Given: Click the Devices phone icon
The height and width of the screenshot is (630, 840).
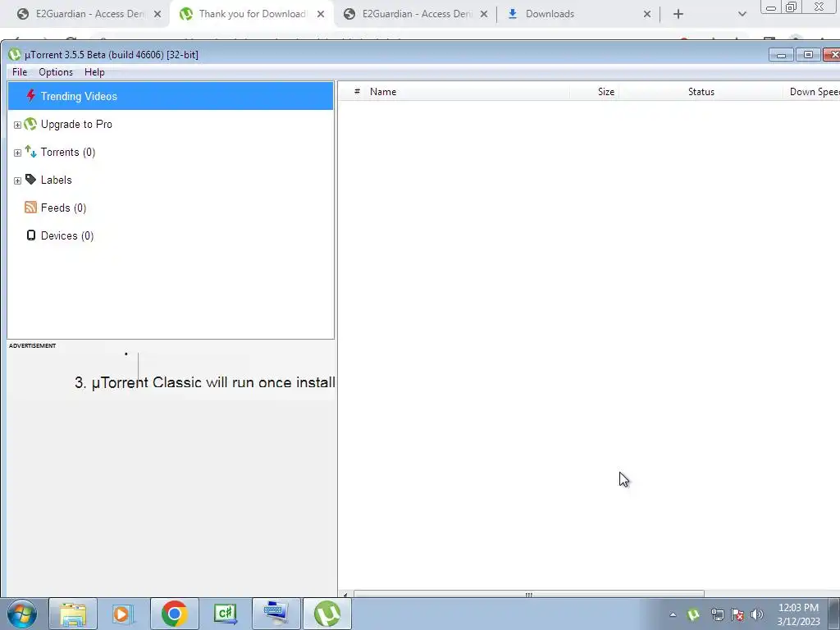Looking at the screenshot, I should [x=31, y=235].
